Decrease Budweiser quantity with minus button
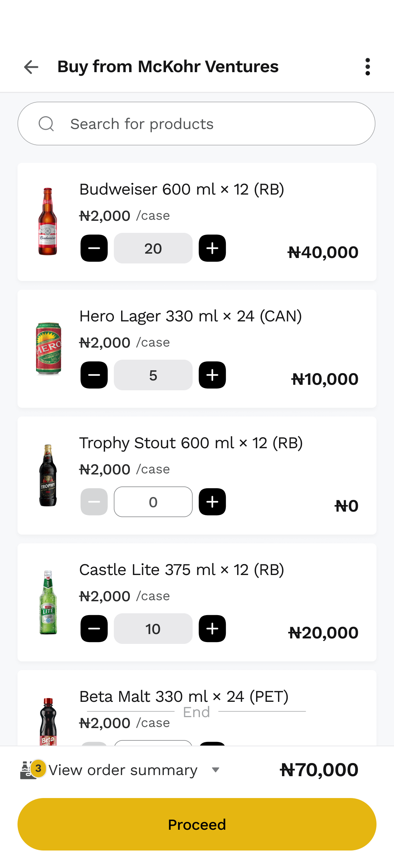 tap(94, 249)
